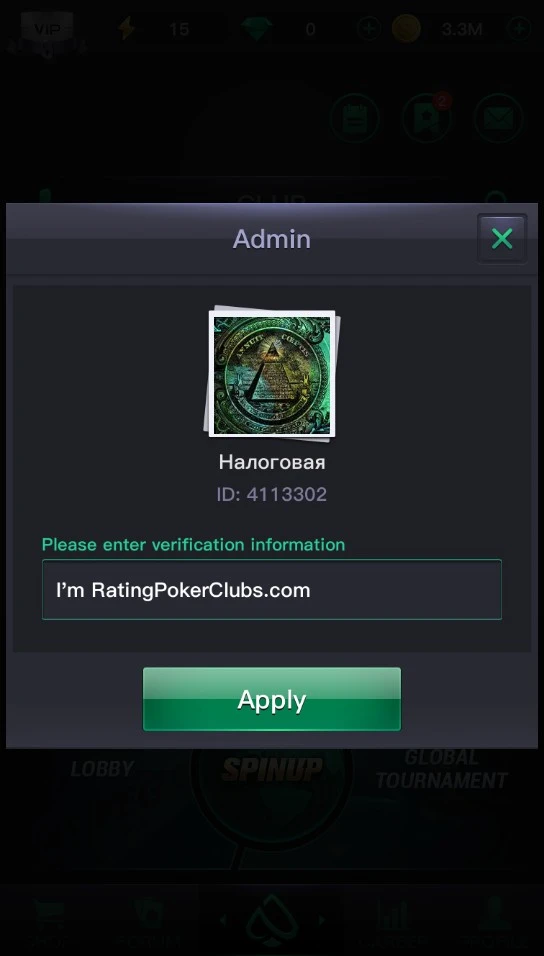Open the mail envelope icon

click(498, 118)
